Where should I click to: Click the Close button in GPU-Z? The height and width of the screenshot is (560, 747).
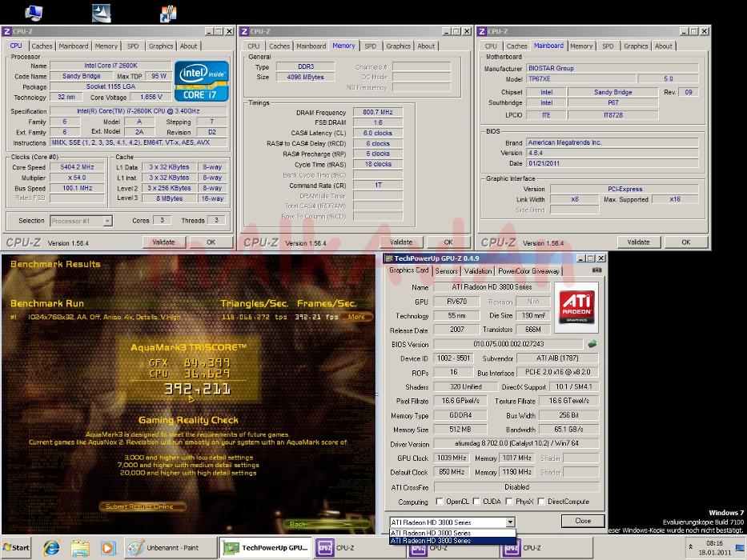pyautogui.click(x=583, y=521)
